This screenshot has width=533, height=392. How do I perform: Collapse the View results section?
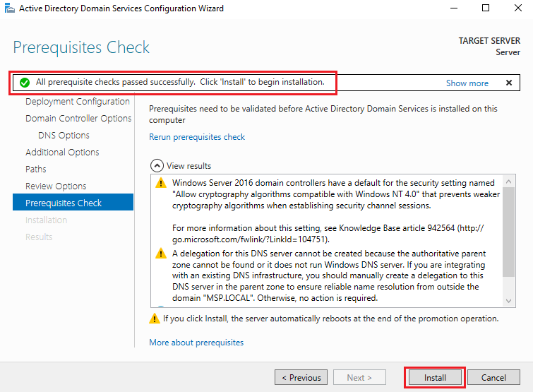pos(157,165)
